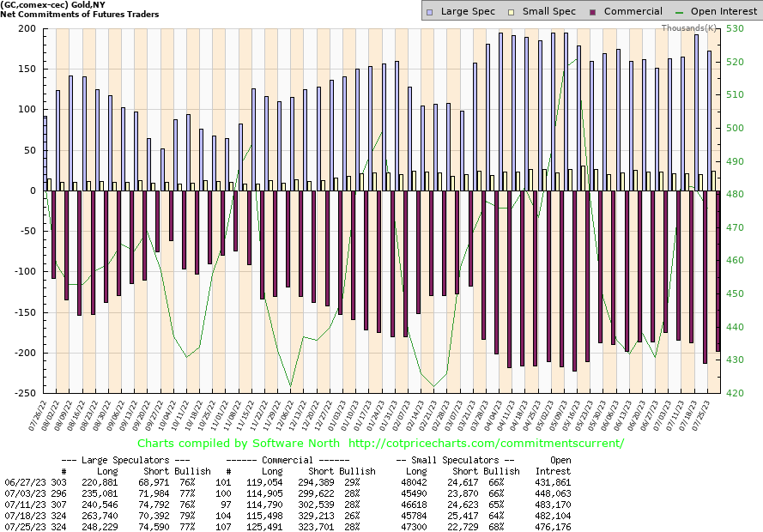Click the -250 label on left axis
This screenshot has width=763, height=532.
pos(21,393)
